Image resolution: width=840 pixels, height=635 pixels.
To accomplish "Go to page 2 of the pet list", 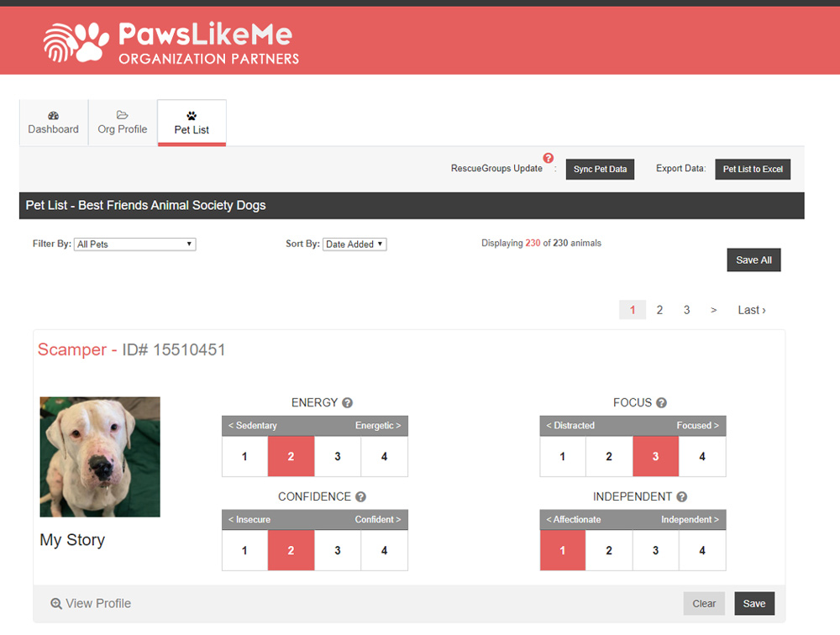I will pos(659,309).
